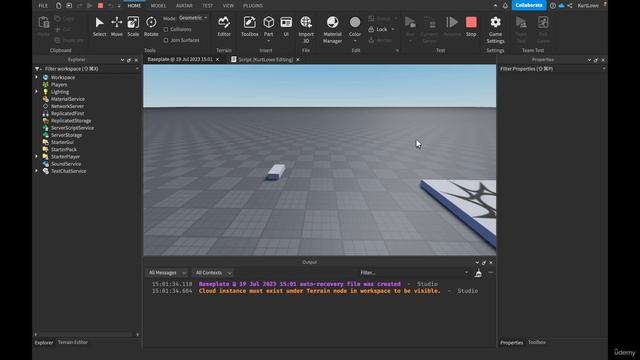The image size is (640, 360).
Task: Click the Import 3D icon
Action: pos(306,22)
